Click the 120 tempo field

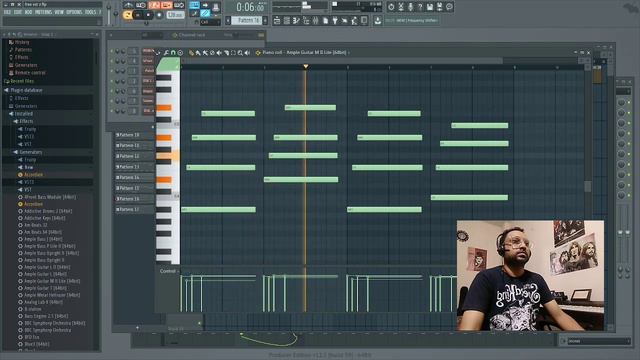[176, 15]
